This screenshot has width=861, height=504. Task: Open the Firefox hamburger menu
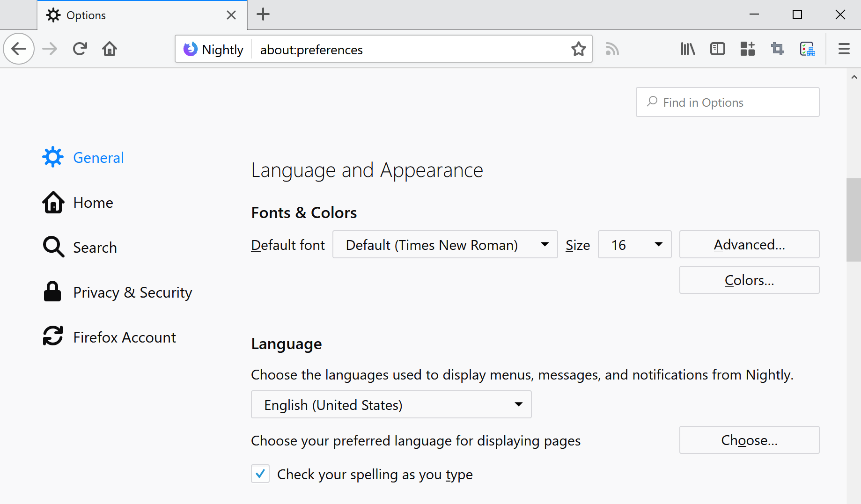coord(844,49)
